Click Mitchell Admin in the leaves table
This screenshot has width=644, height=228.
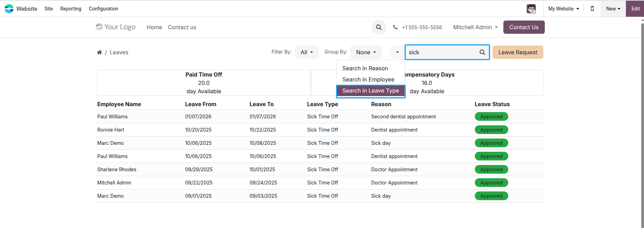pos(114,183)
